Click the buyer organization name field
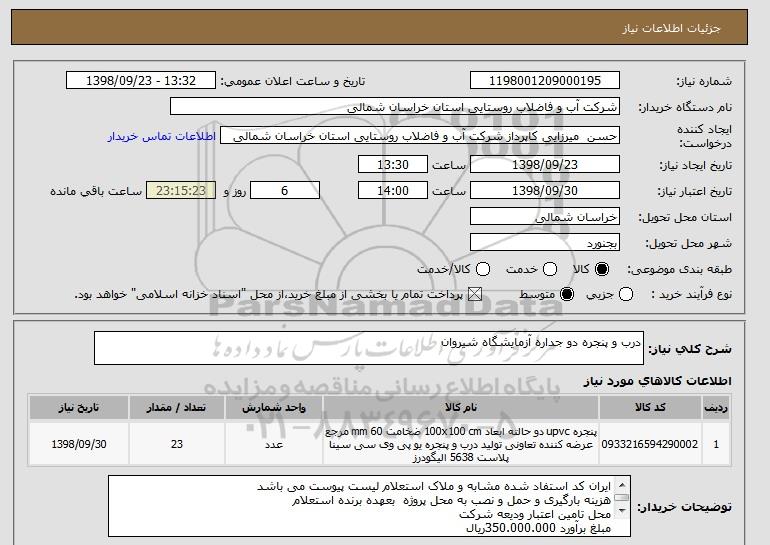Screen dimensions: 770x545 395,107
